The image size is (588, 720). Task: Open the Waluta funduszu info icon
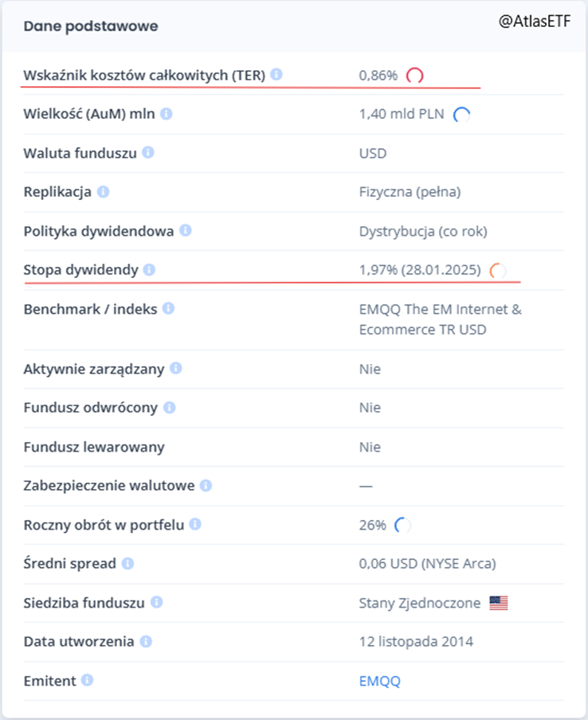147,153
